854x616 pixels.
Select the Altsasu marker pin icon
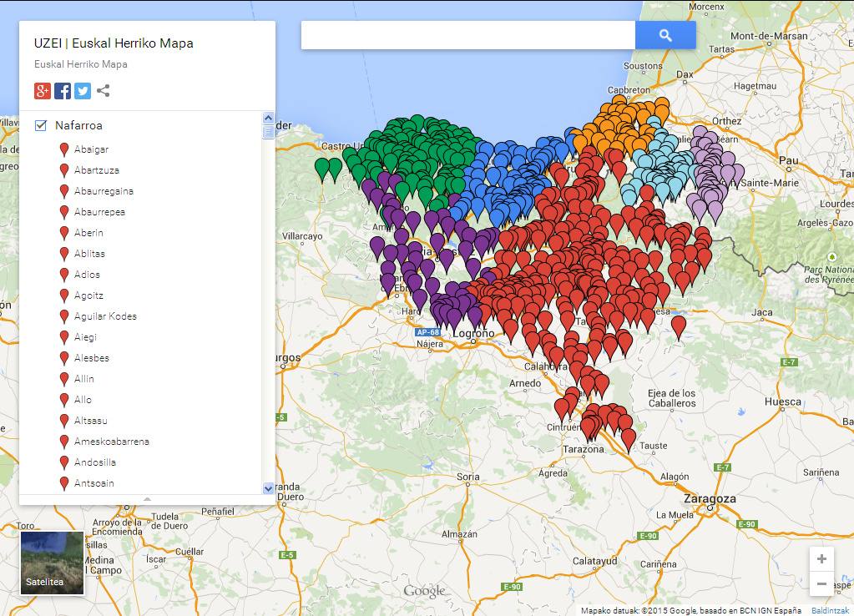point(66,421)
